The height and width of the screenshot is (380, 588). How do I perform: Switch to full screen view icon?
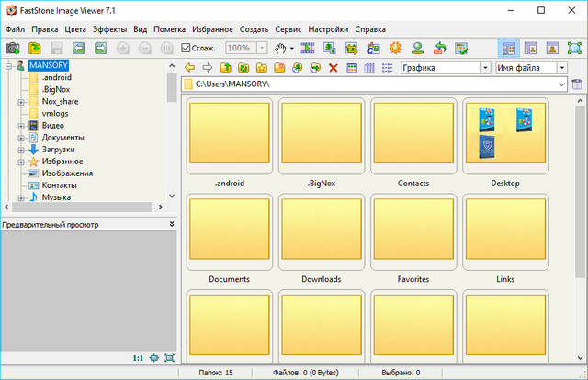click(x=573, y=48)
